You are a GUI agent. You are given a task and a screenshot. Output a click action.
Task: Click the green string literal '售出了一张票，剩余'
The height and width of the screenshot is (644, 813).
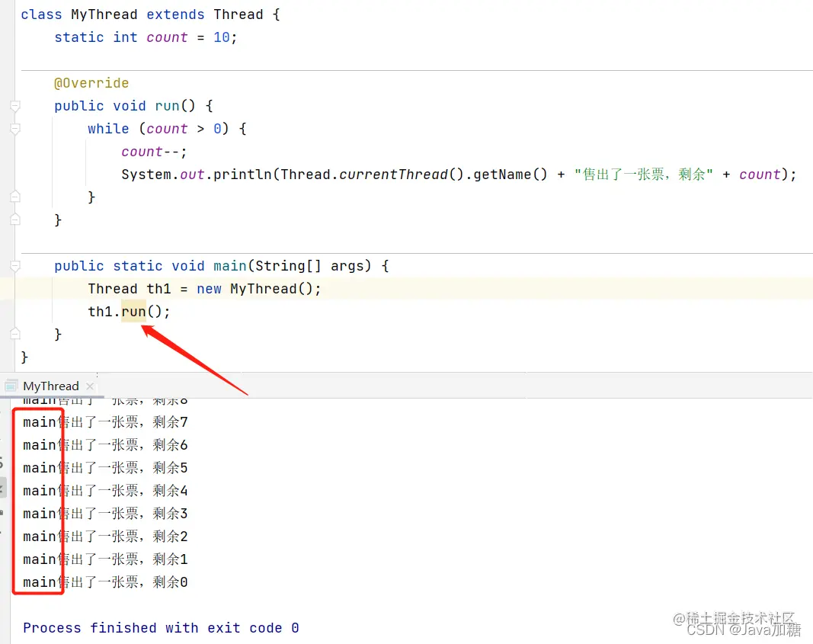pos(643,175)
